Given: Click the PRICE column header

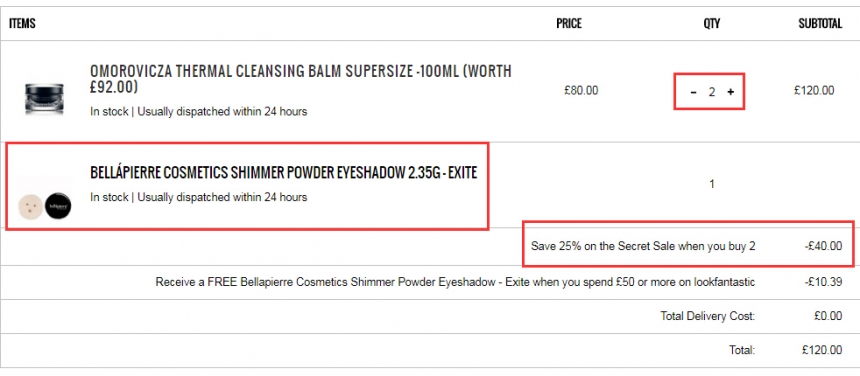Looking at the screenshot, I should [569, 24].
